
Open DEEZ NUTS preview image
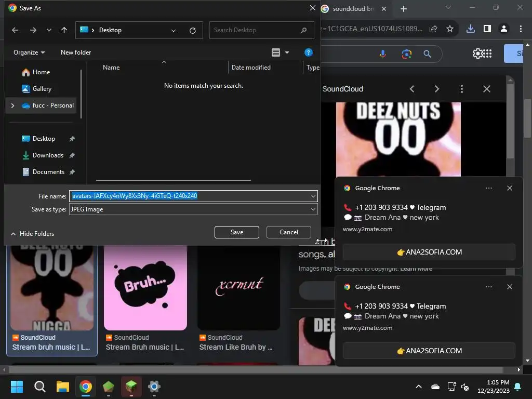(398, 139)
